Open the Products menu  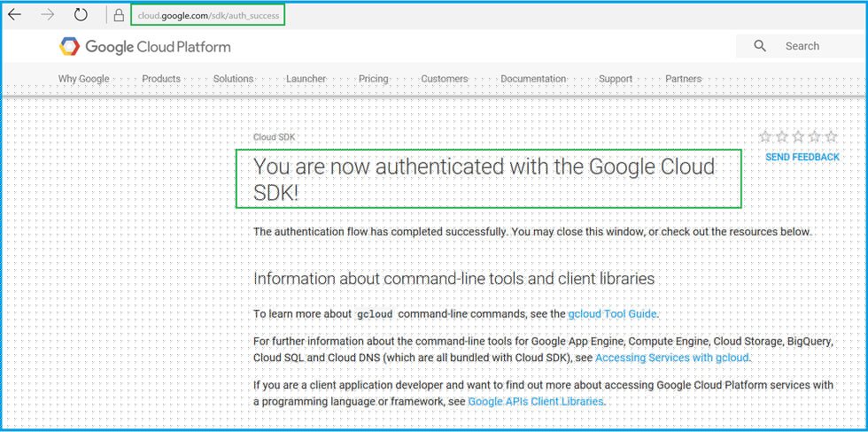pyautogui.click(x=161, y=79)
